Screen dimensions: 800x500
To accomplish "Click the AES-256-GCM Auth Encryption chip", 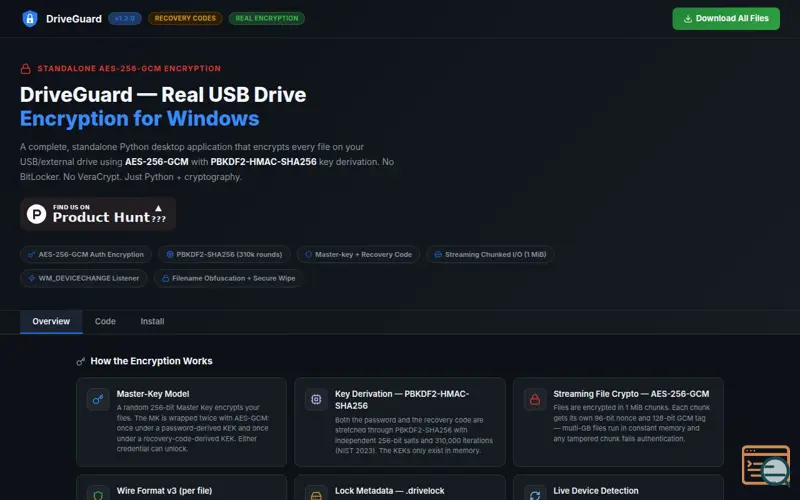I will 86,254.
